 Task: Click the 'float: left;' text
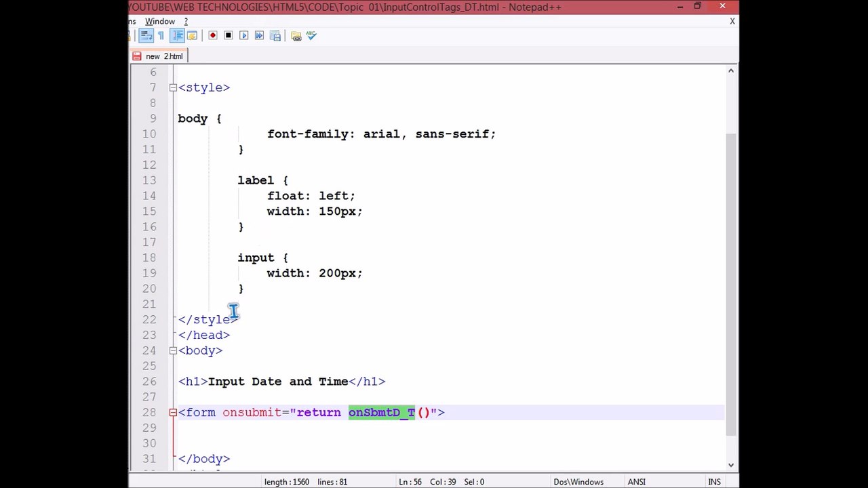[311, 196]
